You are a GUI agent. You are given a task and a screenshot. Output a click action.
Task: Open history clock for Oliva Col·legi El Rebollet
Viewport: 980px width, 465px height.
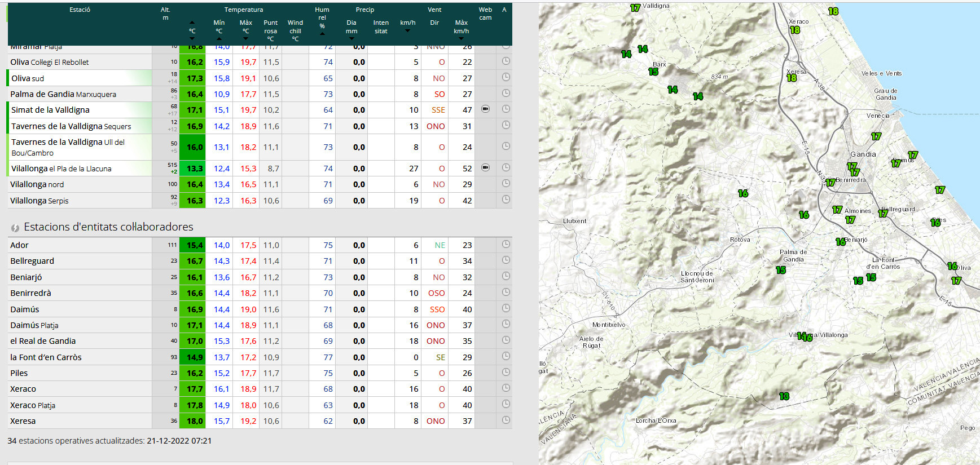tap(506, 61)
